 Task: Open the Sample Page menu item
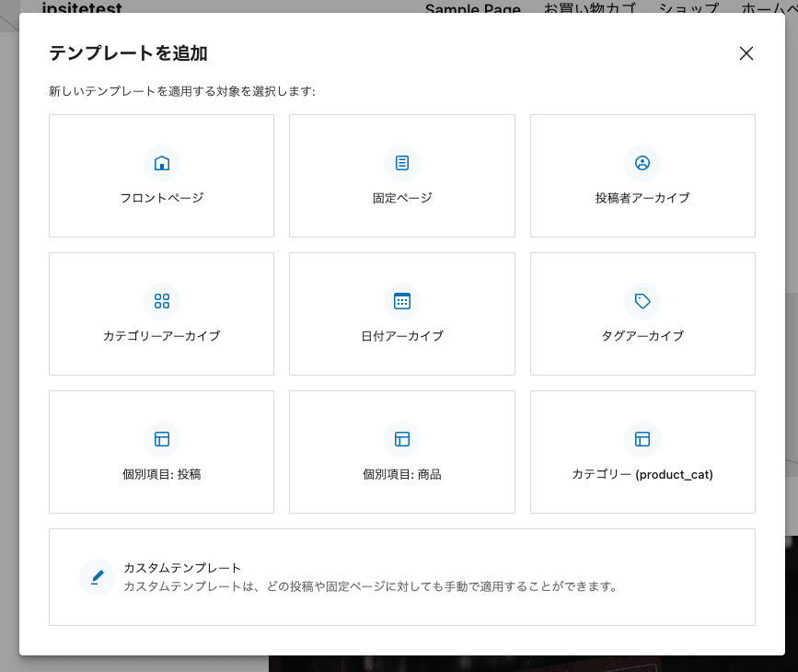pyautogui.click(x=472, y=9)
